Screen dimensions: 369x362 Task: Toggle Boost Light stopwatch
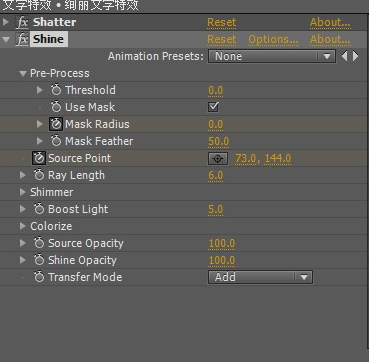(x=39, y=209)
